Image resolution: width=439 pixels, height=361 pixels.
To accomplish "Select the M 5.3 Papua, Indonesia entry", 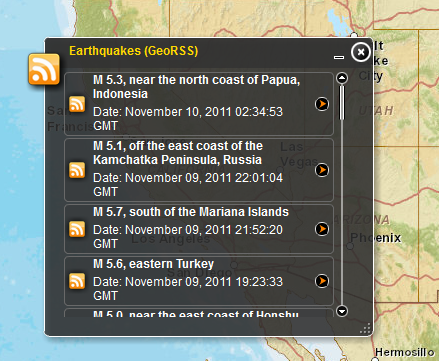I will tap(199, 104).
